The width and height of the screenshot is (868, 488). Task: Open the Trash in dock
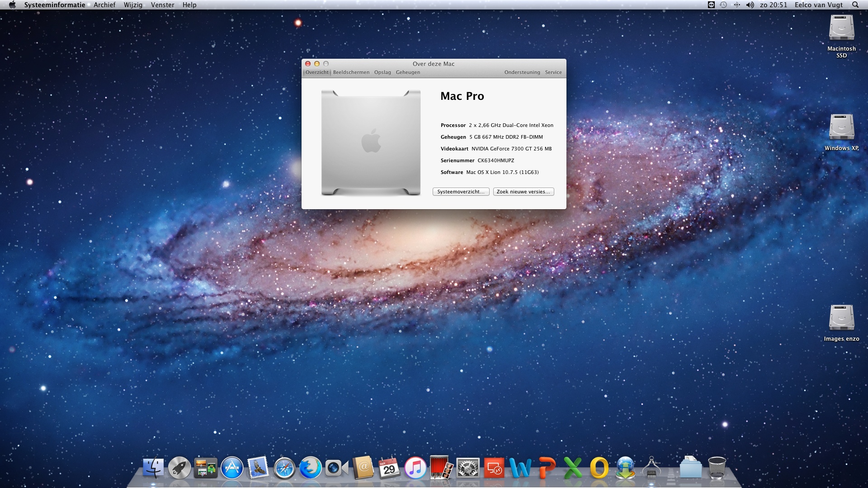[717, 468]
